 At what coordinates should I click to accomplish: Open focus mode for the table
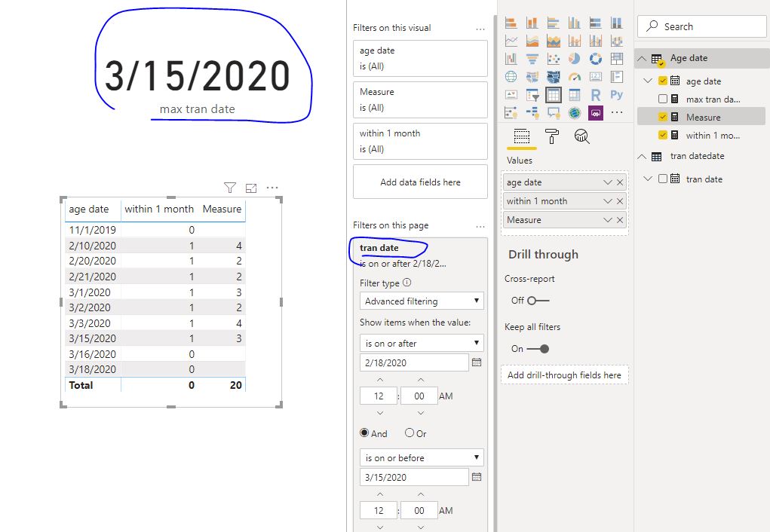[251, 188]
